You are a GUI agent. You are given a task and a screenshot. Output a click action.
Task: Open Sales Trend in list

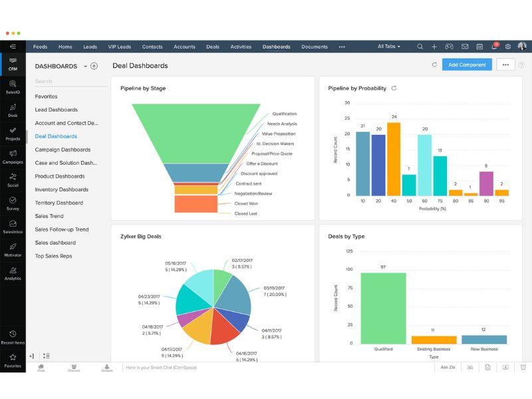(49, 216)
